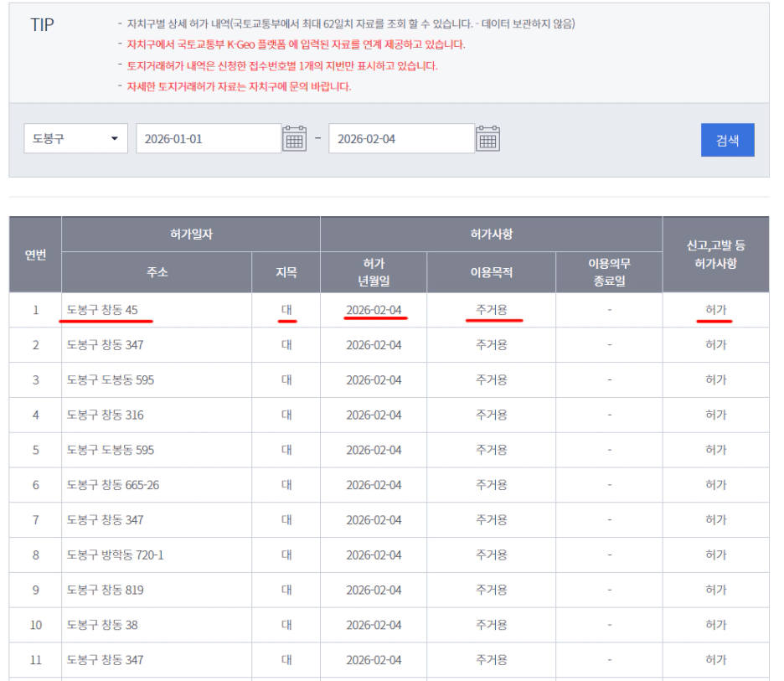Image resolution: width=784 pixels, height=681 pixels.
Task: Click the 지목 column header
Action: (x=286, y=272)
